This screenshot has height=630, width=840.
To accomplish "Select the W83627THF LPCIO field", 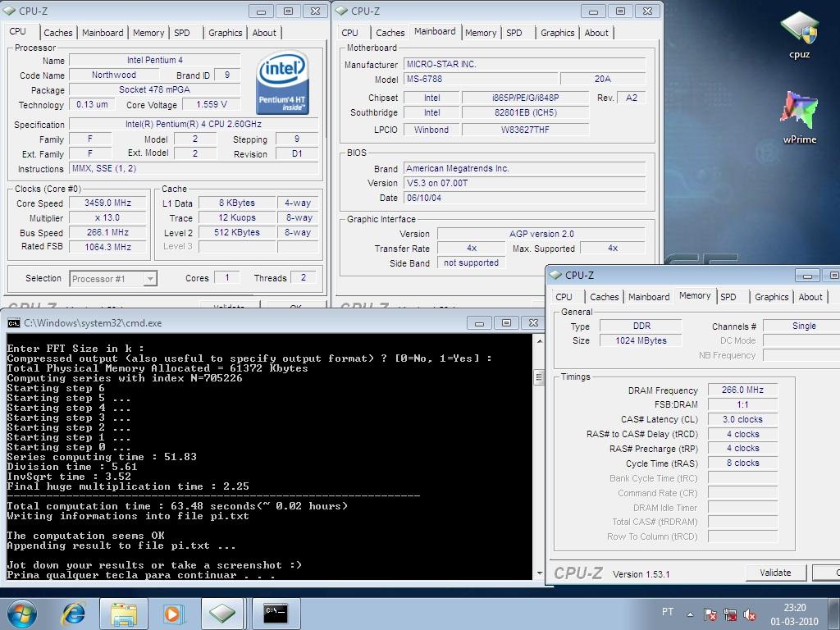I will [525, 130].
